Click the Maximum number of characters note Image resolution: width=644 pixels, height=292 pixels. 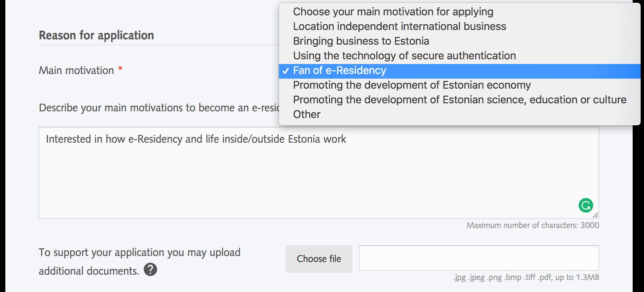click(533, 225)
